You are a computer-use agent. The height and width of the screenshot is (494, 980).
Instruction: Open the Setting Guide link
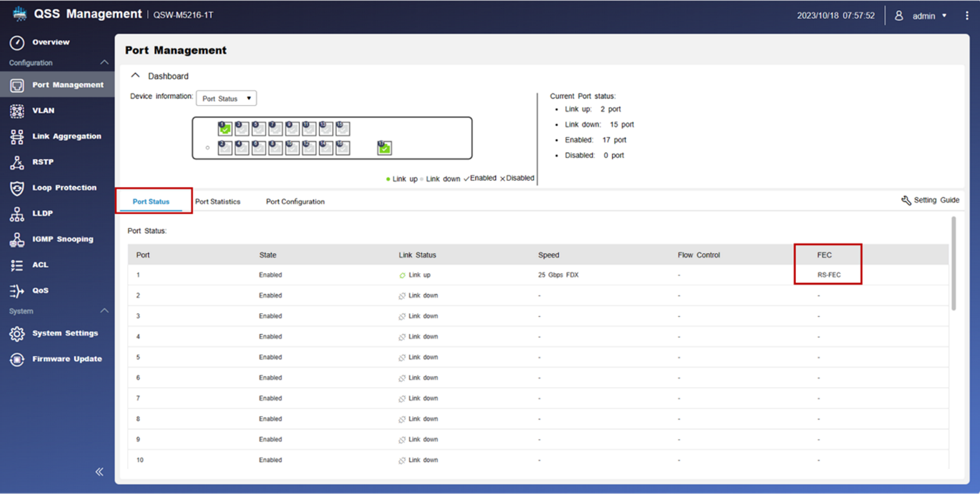click(930, 200)
